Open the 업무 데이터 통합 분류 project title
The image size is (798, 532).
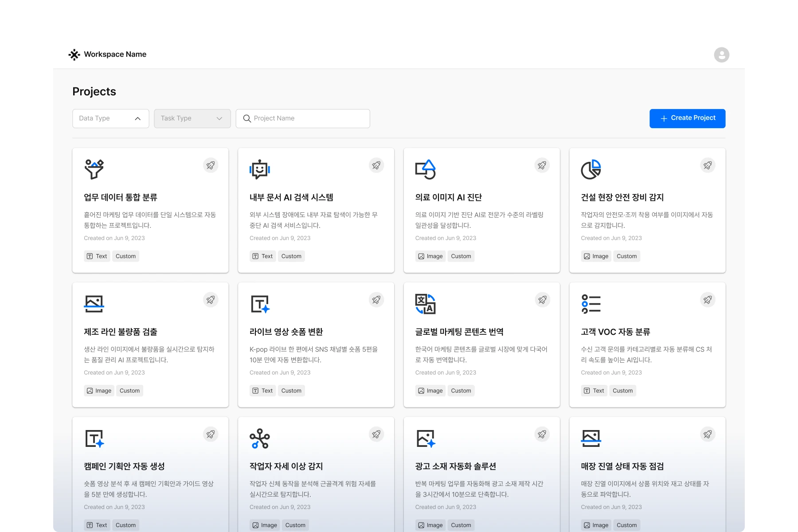pos(121,197)
